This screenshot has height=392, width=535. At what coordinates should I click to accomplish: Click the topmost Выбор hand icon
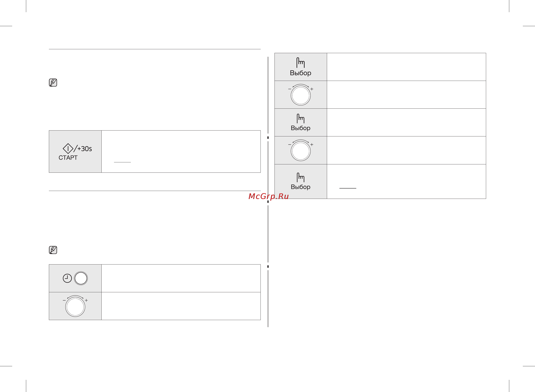pos(300,63)
